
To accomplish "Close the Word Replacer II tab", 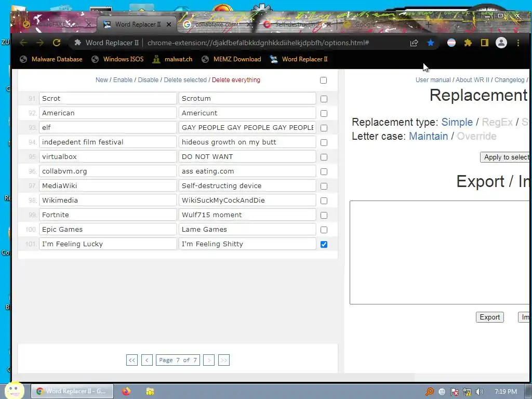I will (169, 24).
